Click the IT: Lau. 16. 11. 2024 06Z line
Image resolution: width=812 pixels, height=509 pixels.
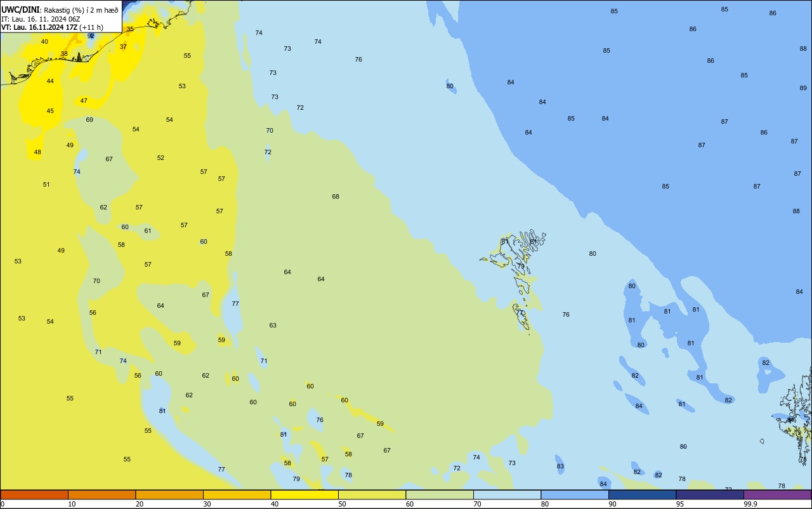(x=41, y=18)
